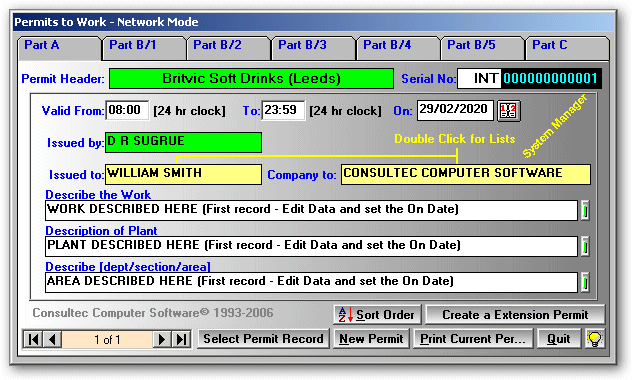Select the Issued to field WILLIAM SMITH
The height and width of the screenshot is (380, 632).
pyautogui.click(x=183, y=174)
